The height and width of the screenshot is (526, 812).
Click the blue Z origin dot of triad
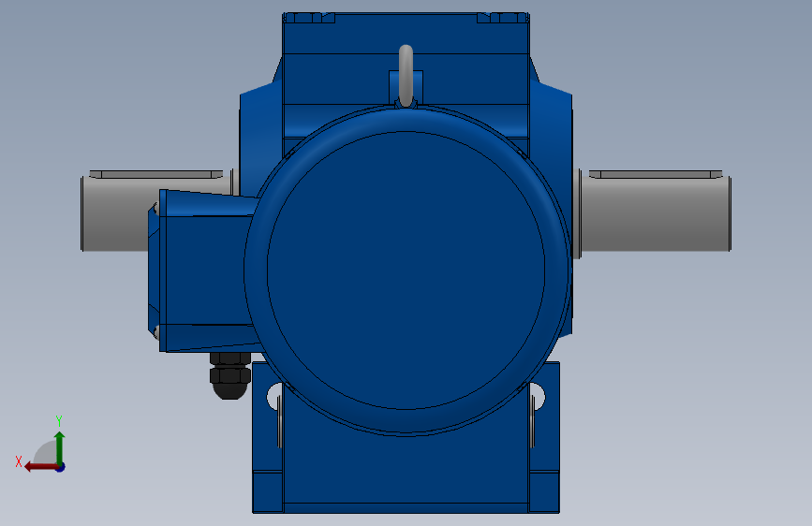[x=61, y=467]
